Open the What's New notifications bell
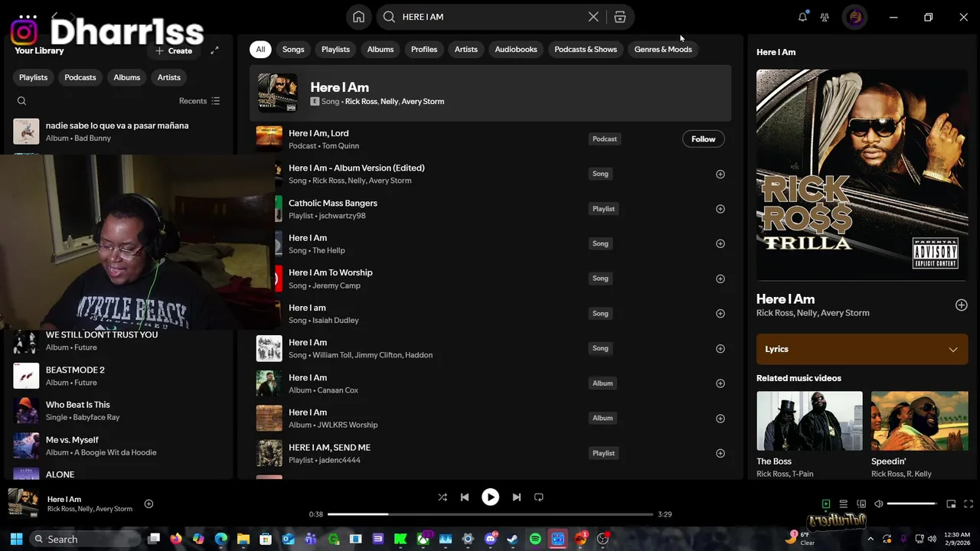Screen dimensions: 980x551 (802, 17)
